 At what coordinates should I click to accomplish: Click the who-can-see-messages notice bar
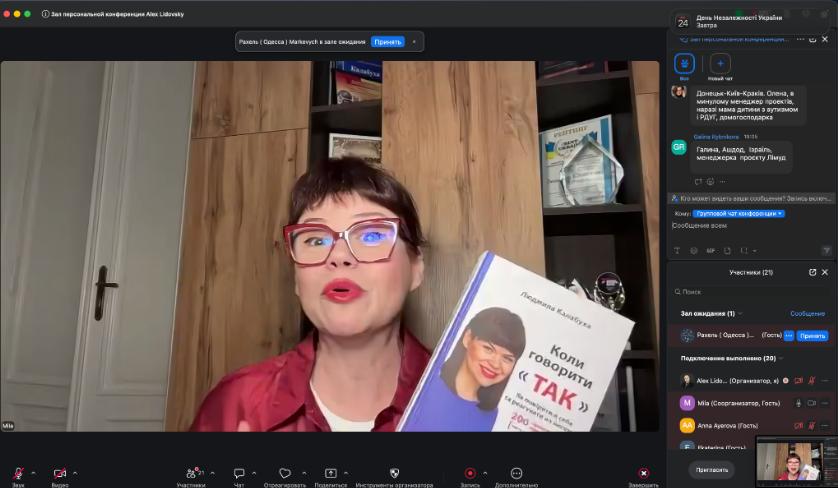[751, 198]
